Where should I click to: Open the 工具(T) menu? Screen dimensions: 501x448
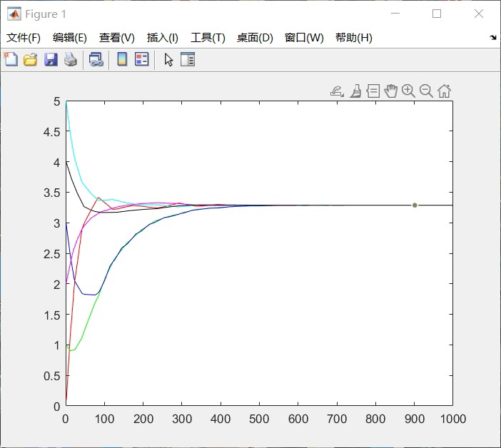pyautogui.click(x=208, y=38)
